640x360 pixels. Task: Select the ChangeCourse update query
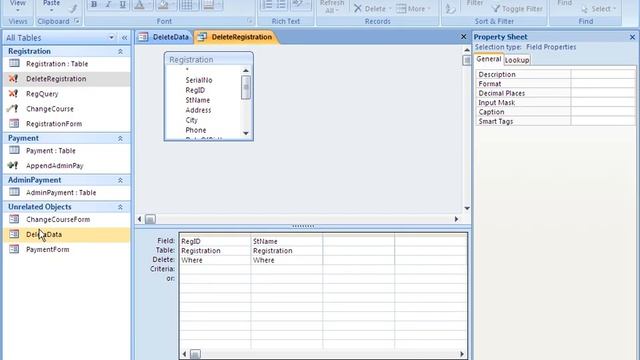coord(50,109)
